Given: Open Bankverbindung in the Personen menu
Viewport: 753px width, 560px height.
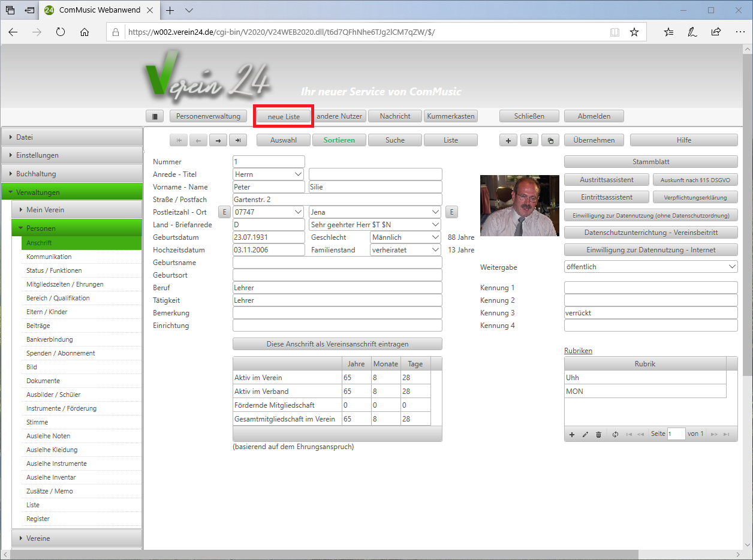Looking at the screenshot, I should click(x=50, y=339).
